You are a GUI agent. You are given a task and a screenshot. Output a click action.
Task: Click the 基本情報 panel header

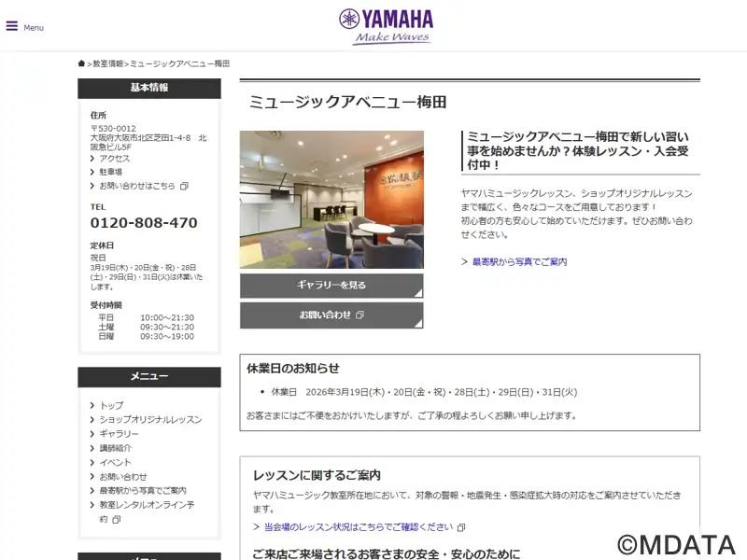(149, 88)
